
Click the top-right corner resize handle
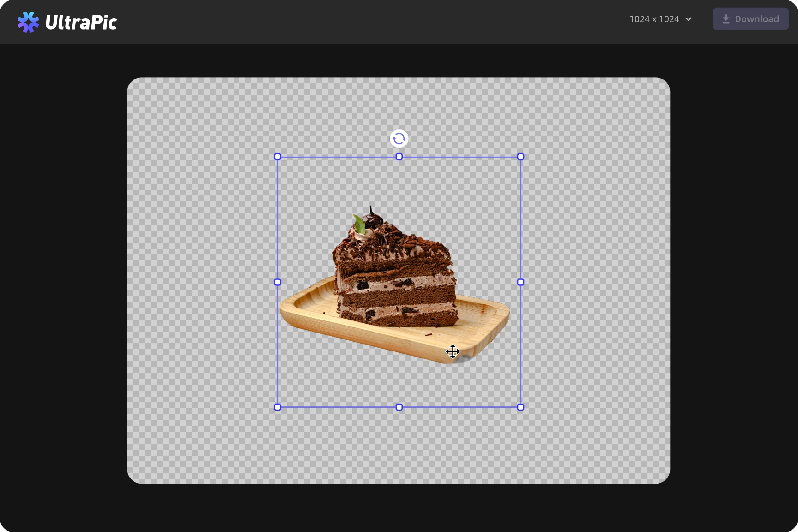click(520, 157)
